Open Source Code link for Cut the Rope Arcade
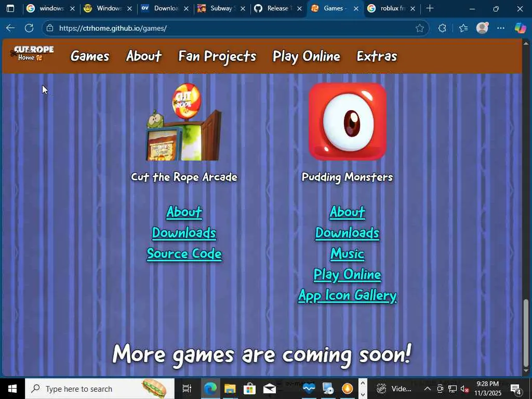Image resolution: width=532 pixels, height=399 pixels. pos(184,254)
